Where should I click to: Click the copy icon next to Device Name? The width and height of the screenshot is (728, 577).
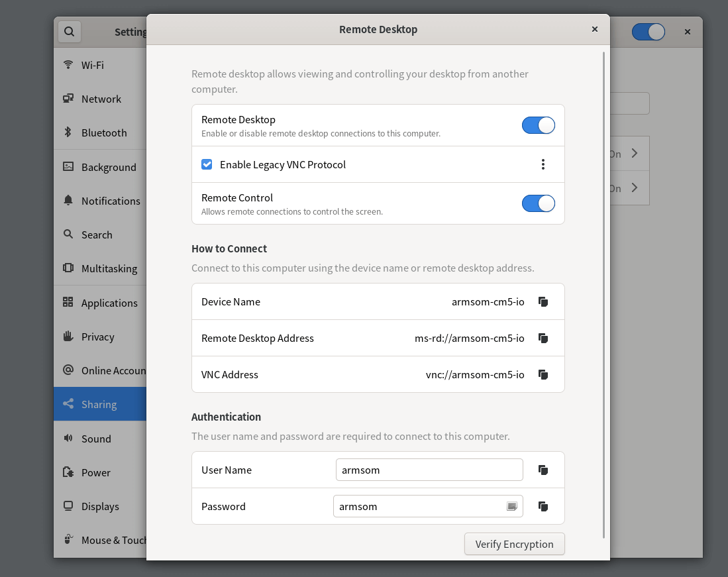click(x=543, y=301)
